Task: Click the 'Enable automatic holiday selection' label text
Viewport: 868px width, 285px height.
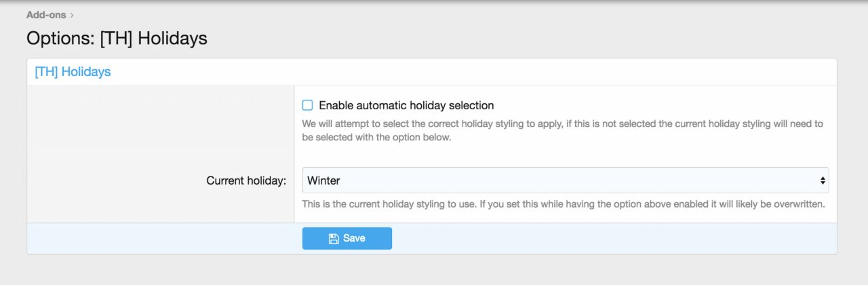Action: (x=406, y=105)
